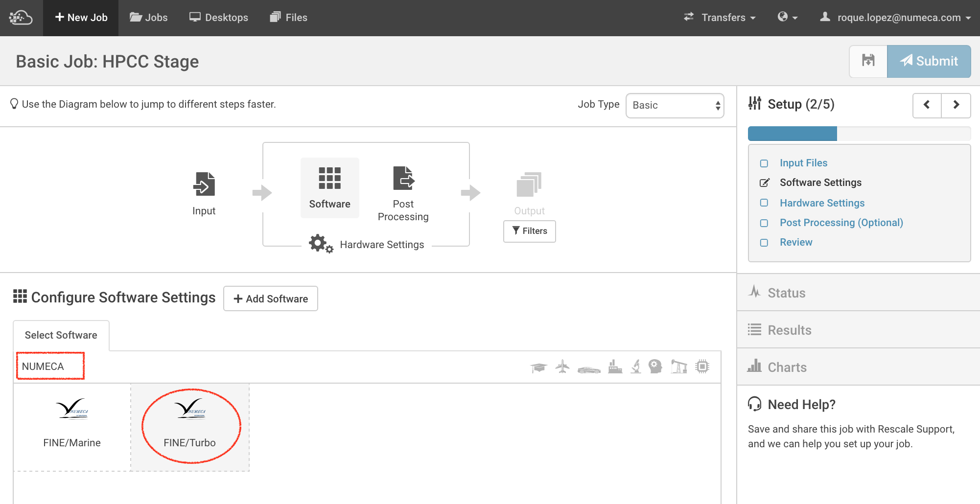Select the microscope life sciences filter icon
The height and width of the screenshot is (504, 980).
click(x=636, y=367)
